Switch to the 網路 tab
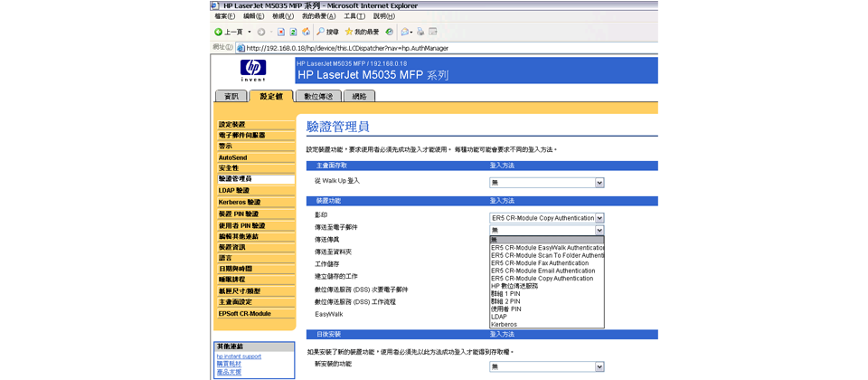This screenshot has height=380, width=868. [x=359, y=97]
